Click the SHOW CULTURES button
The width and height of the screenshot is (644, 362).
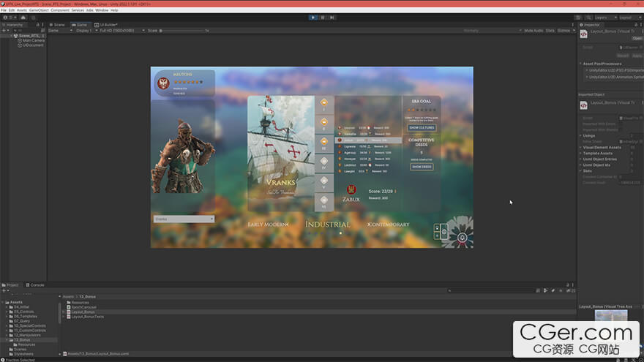pyautogui.click(x=422, y=128)
